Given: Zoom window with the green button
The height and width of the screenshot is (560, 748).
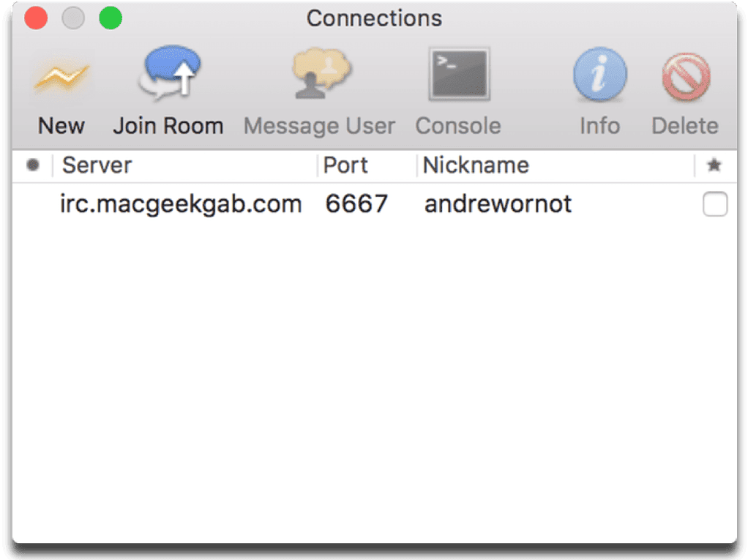Looking at the screenshot, I should [111, 18].
